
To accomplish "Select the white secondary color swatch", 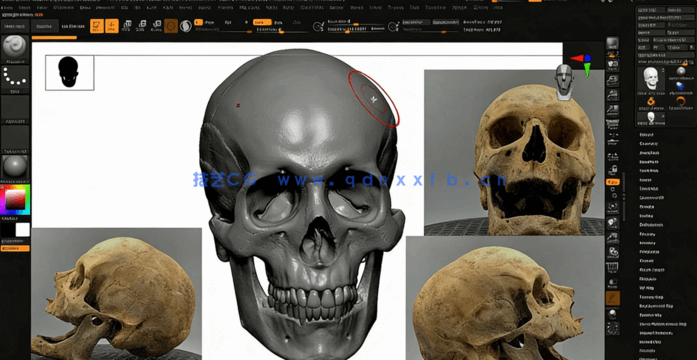I will point(23,230).
